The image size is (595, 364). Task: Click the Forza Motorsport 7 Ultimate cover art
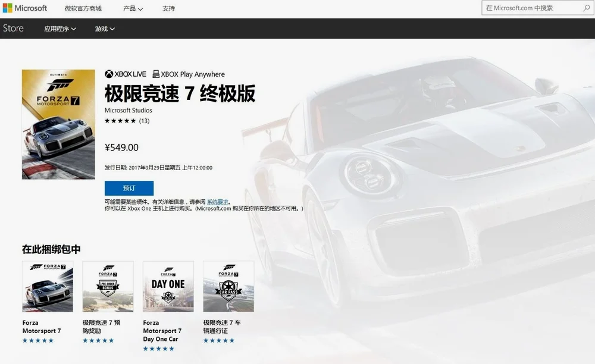click(x=58, y=124)
